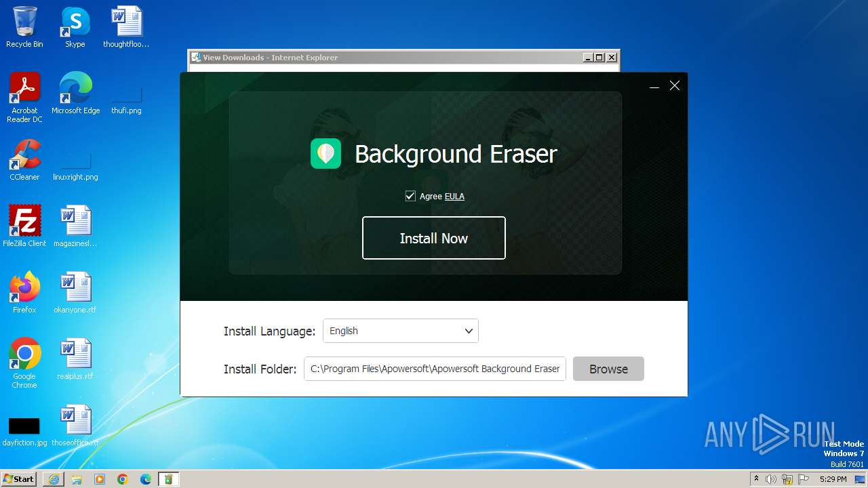Maximize the View Downloads window
The height and width of the screenshot is (488, 868).
[x=599, y=58]
